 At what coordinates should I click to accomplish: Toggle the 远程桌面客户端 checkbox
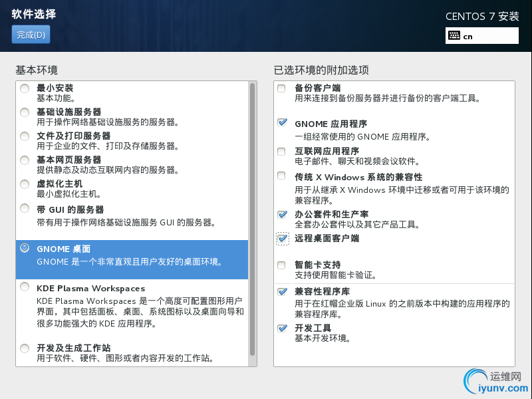[x=282, y=239]
